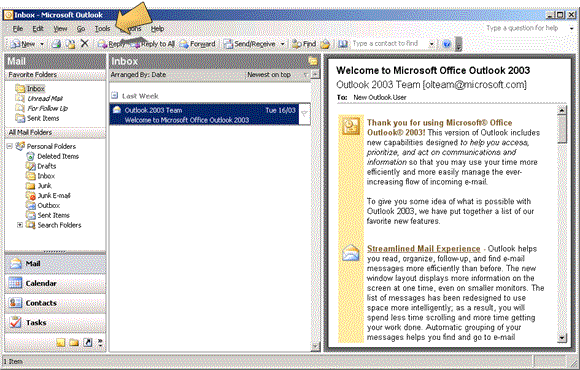Image resolution: width=580 pixels, height=370 pixels.
Task: Open the Send/Receive dropdown arrow
Action: (282, 44)
